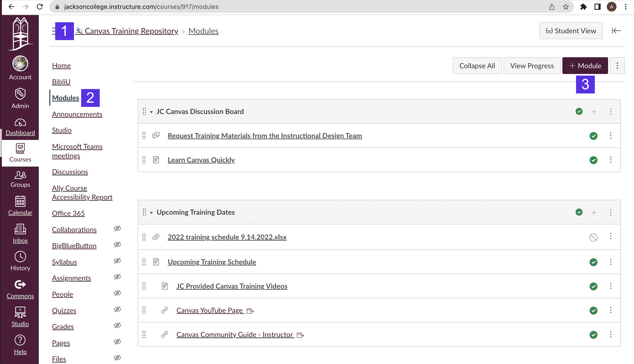634x364 pixels.
Task: Open the 2022 training schedule 9.14.2022.xlsx file
Action: pos(227,237)
